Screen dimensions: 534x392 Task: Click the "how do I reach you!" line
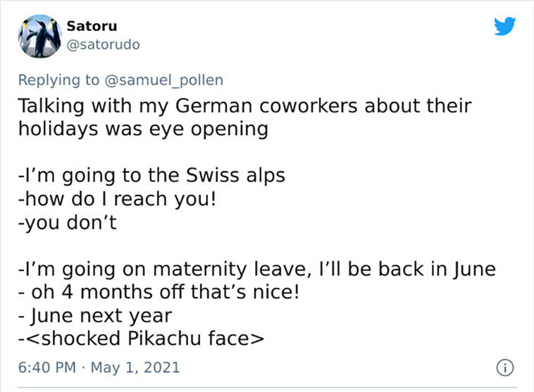click(x=117, y=199)
